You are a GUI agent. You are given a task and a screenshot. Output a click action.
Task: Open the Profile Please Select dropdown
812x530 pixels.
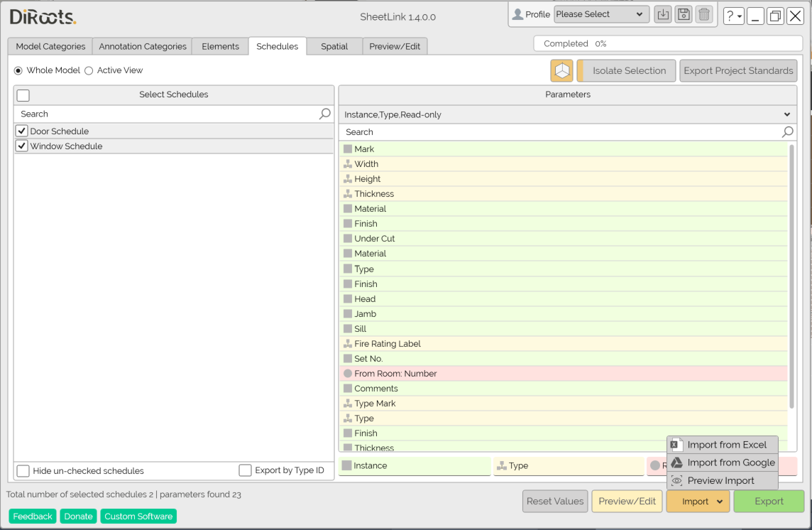(x=600, y=13)
